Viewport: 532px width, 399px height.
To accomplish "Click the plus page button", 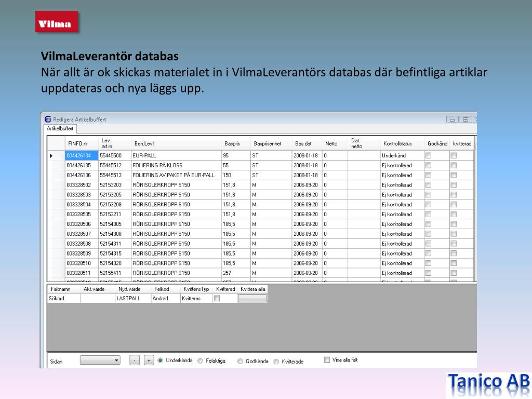I will coord(149,361).
